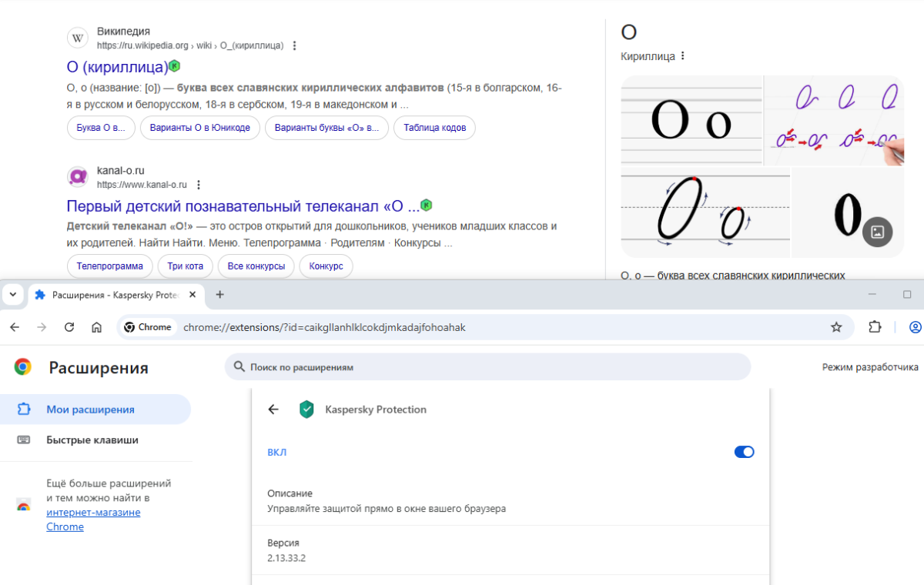Reload the extensions page
The image size is (924, 585).
coord(69,327)
